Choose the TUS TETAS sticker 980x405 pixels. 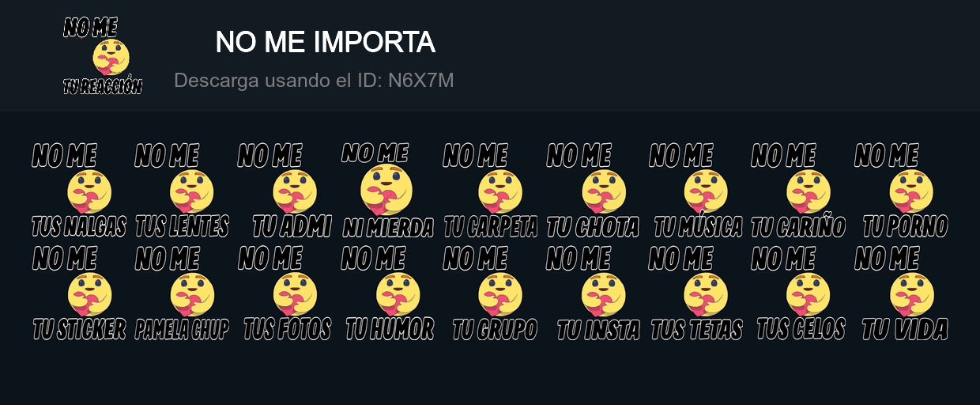click(695, 293)
